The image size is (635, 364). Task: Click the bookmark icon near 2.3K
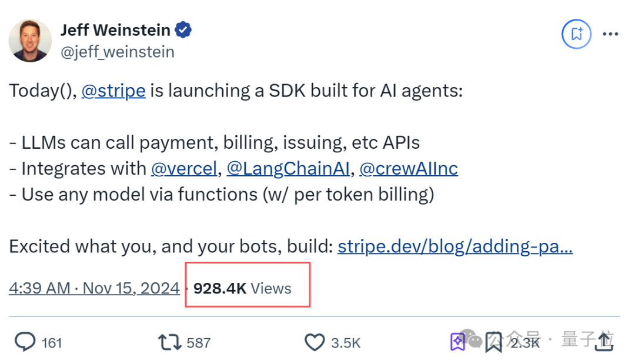point(494,343)
